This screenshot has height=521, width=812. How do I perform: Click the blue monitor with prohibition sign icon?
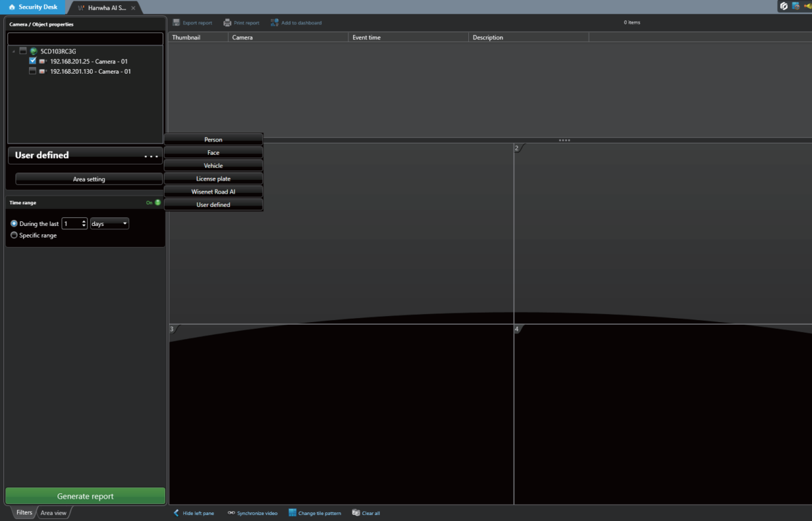tap(796, 6)
